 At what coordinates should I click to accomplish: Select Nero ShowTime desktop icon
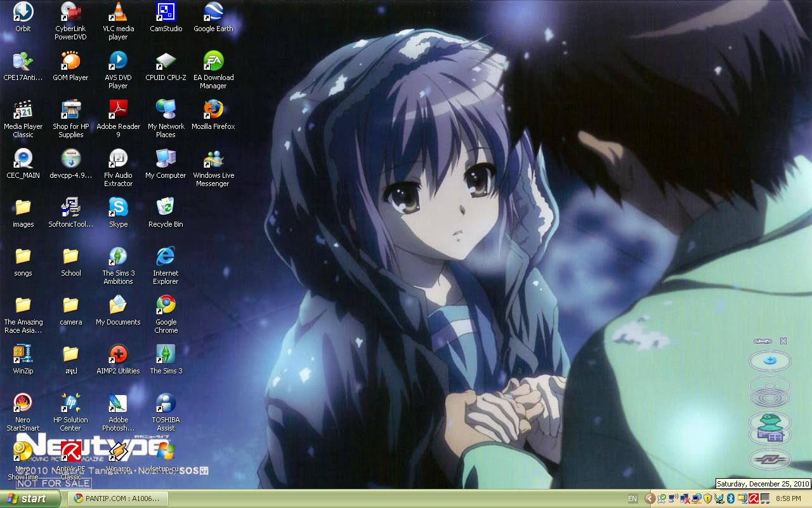23,461
